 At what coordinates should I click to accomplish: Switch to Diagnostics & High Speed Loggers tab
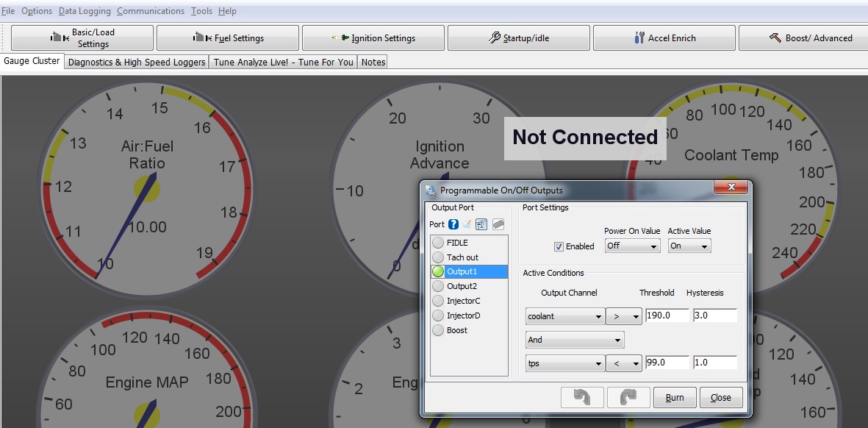137,63
